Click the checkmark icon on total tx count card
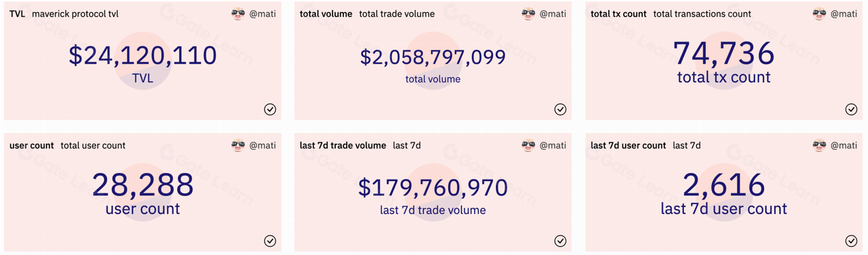The image size is (868, 255). (x=851, y=109)
